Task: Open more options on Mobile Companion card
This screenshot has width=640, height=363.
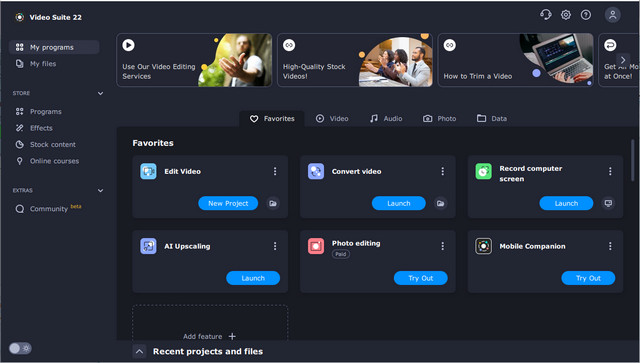Action: coord(610,246)
